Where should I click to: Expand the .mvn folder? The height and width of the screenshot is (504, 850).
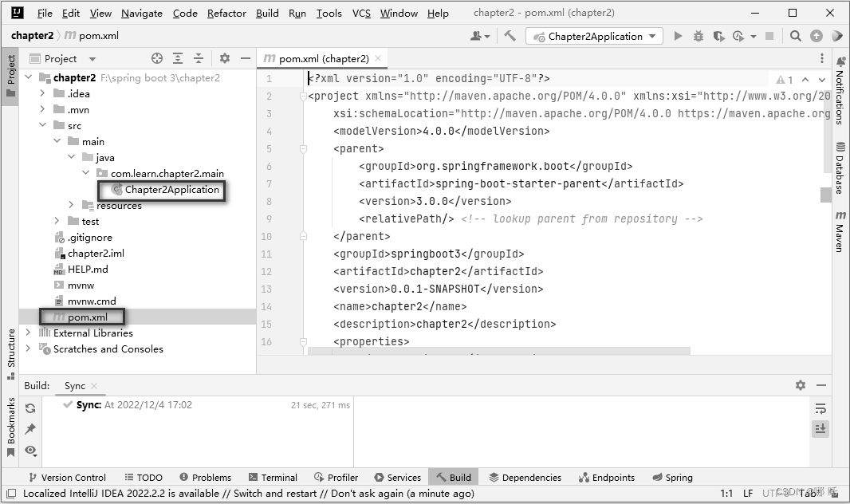tap(43, 109)
